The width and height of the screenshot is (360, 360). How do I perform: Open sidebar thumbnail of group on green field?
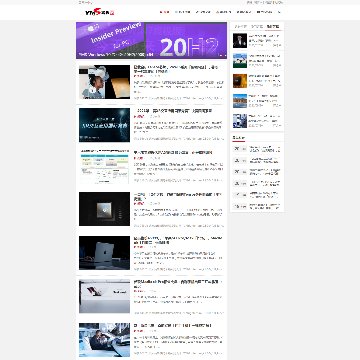pyautogui.click(x=240, y=61)
